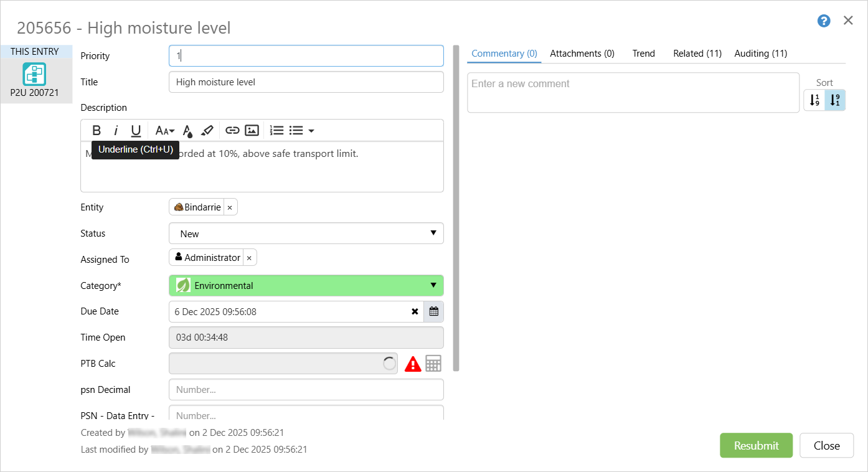The image size is (868, 472).
Task: Click the blue help question mark icon
Action: pyautogui.click(x=824, y=21)
